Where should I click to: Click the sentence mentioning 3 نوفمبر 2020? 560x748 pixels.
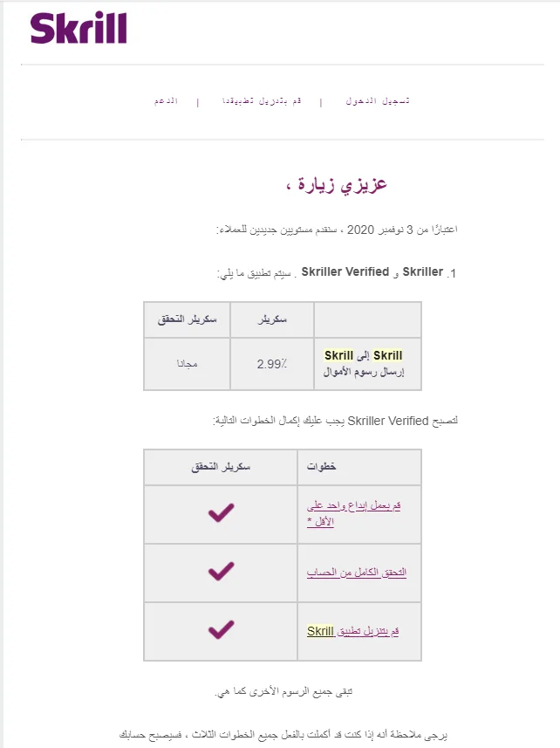337,230
